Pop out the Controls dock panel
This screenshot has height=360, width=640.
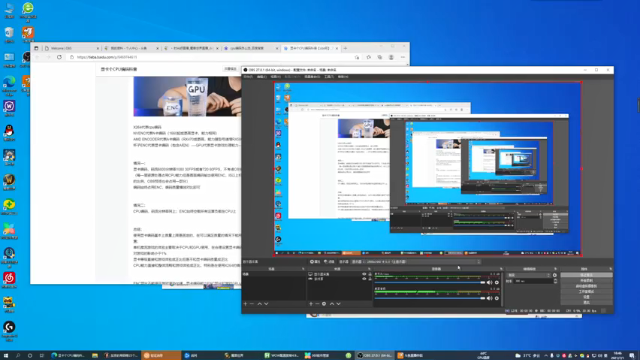[611, 269]
